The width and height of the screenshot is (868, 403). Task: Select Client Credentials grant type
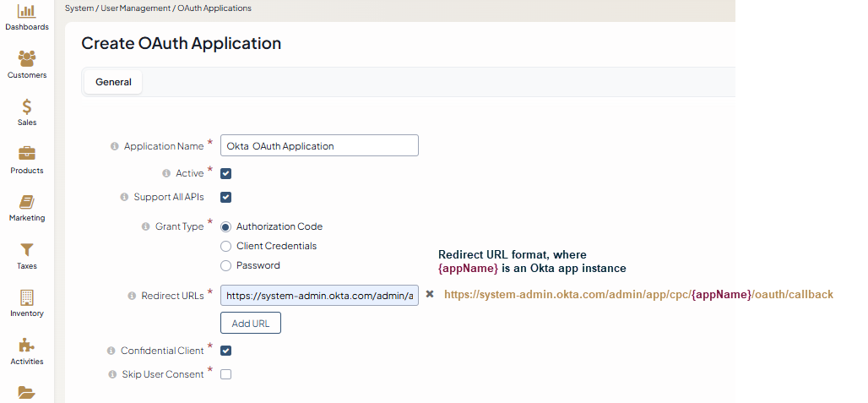[x=225, y=246]
